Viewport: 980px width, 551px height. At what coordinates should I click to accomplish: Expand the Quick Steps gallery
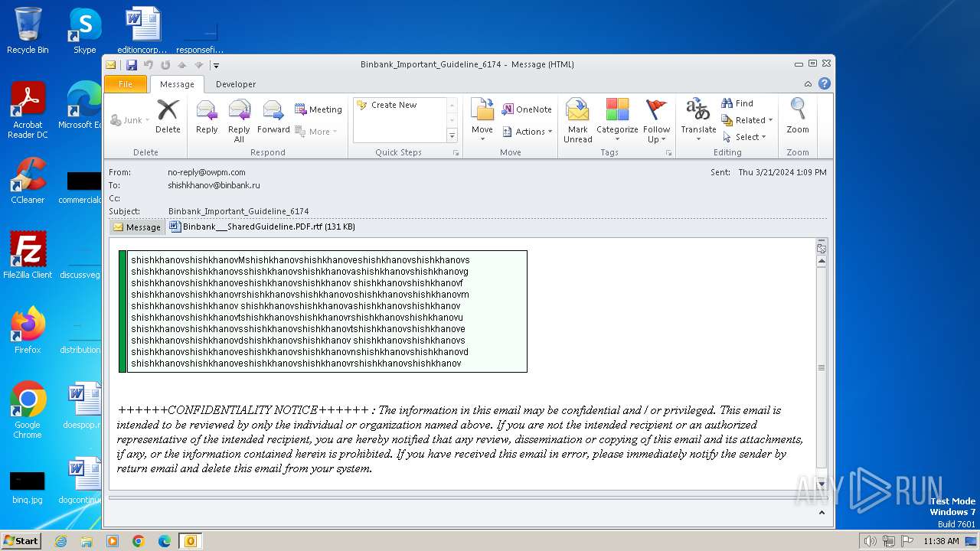click(452, 135)
